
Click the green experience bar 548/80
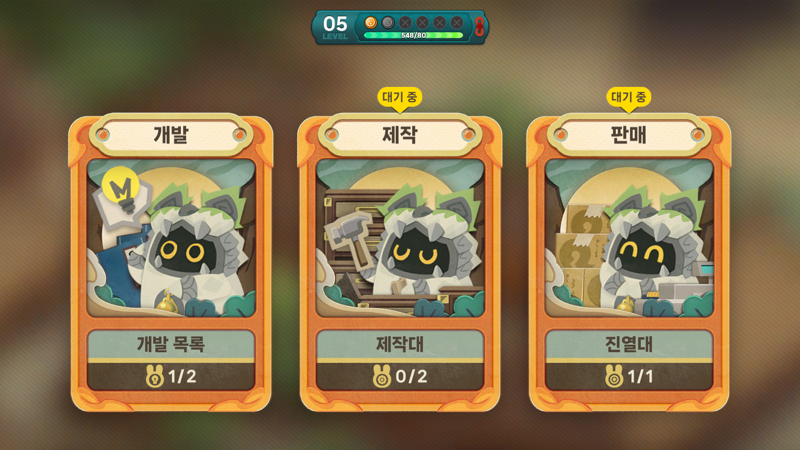coord(413,35)
